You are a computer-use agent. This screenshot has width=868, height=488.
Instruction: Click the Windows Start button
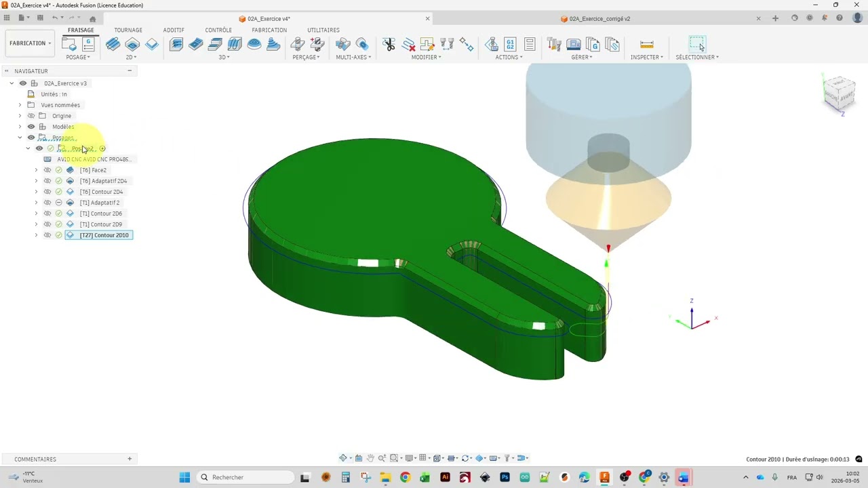[x=184, y=477]
